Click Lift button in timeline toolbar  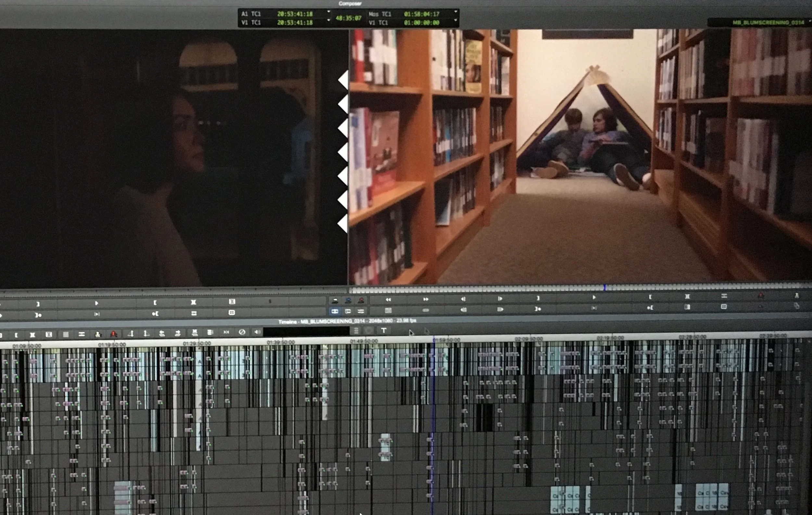click(131, 334)
